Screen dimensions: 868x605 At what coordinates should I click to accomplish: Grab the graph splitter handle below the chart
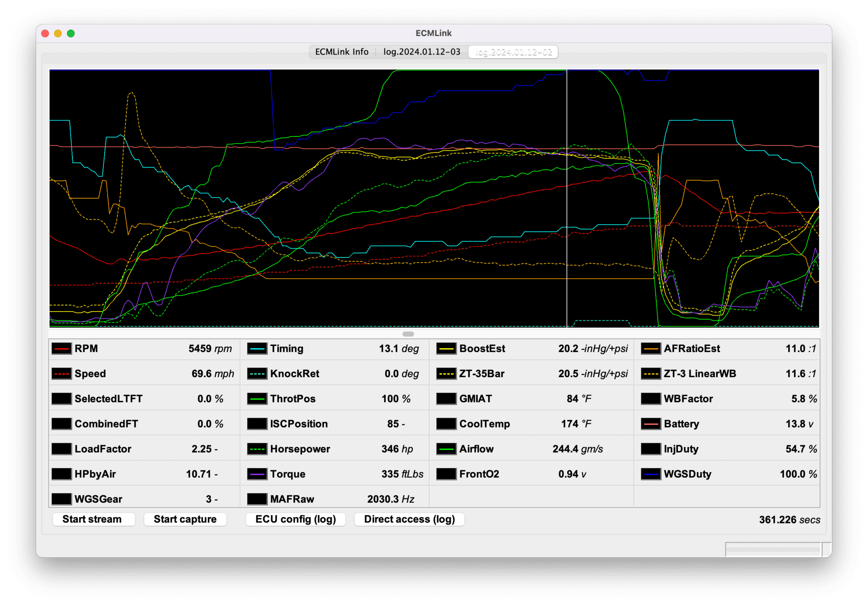(408, 334)
